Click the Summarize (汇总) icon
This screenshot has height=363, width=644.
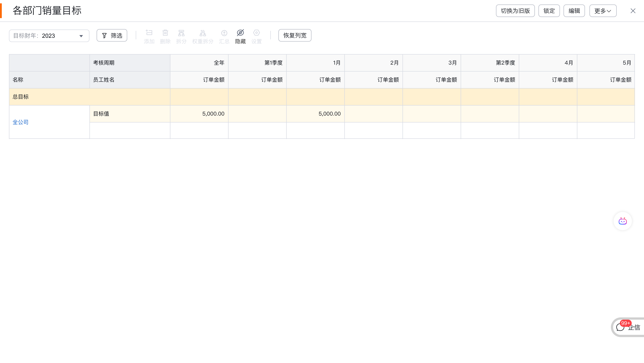click(x=224, y=33)
